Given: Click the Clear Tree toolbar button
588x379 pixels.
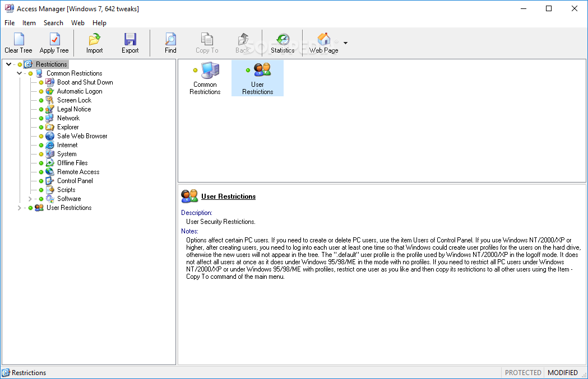Looking at the screenshot, I should coord(18,43).
